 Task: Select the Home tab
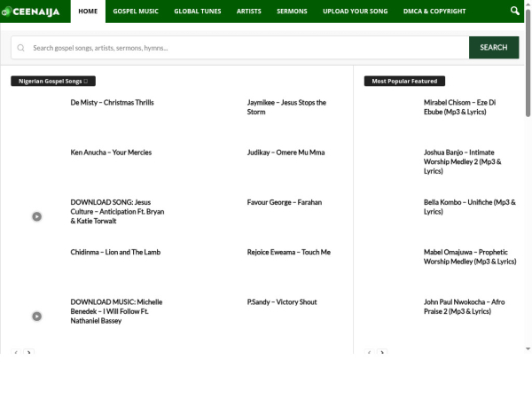[x=88, y=12]
